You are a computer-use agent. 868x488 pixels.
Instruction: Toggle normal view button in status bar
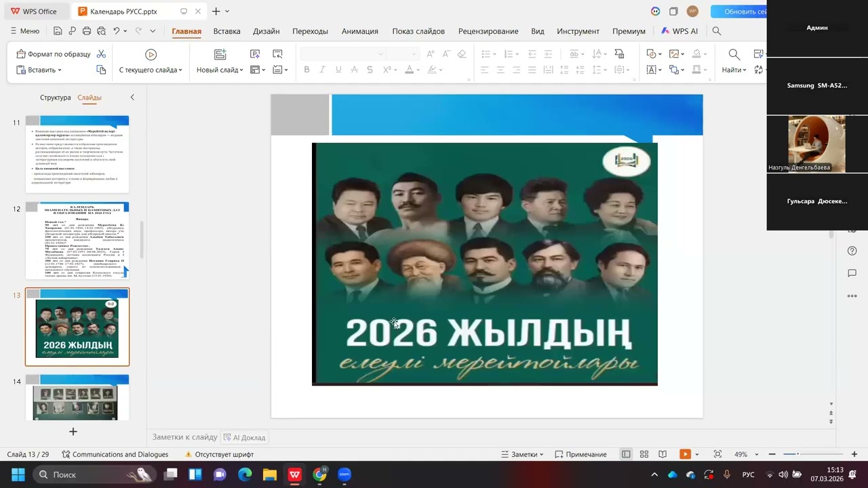click(626, 454)
